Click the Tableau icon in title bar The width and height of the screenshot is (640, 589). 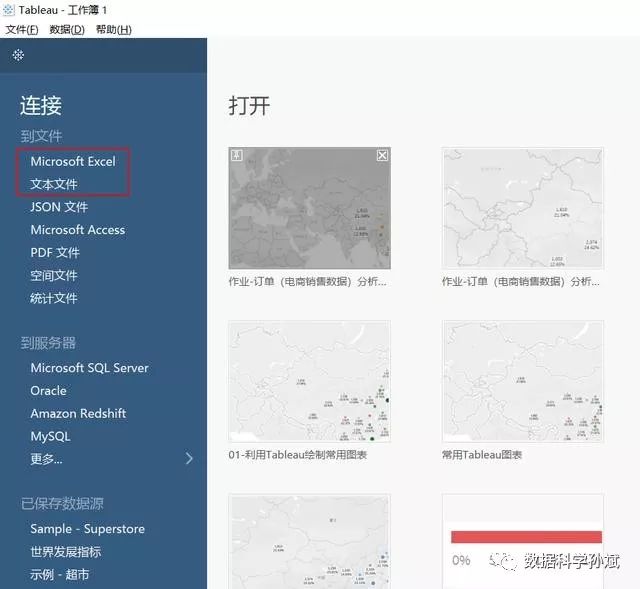point(8,9)
